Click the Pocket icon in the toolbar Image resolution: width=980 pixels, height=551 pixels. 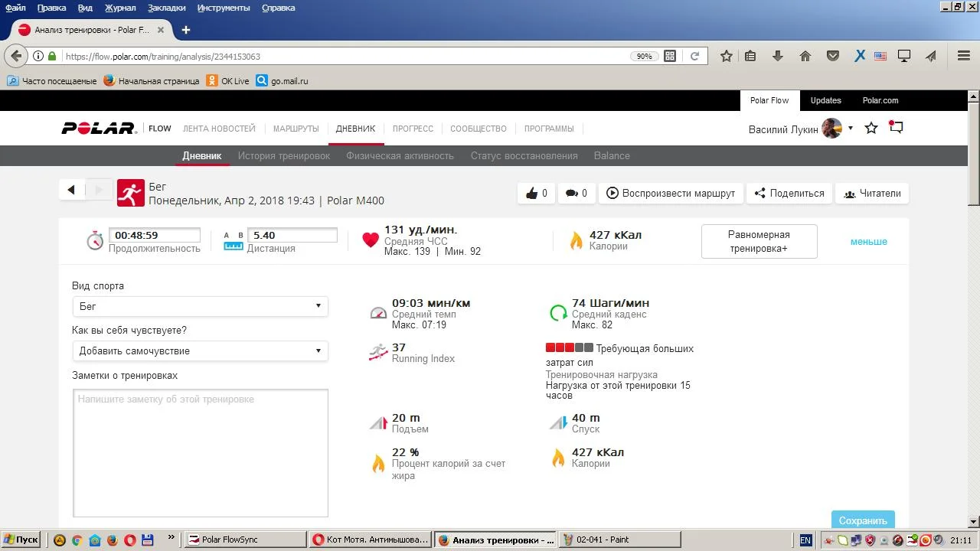pyautogui.click(x=832, y=56)
